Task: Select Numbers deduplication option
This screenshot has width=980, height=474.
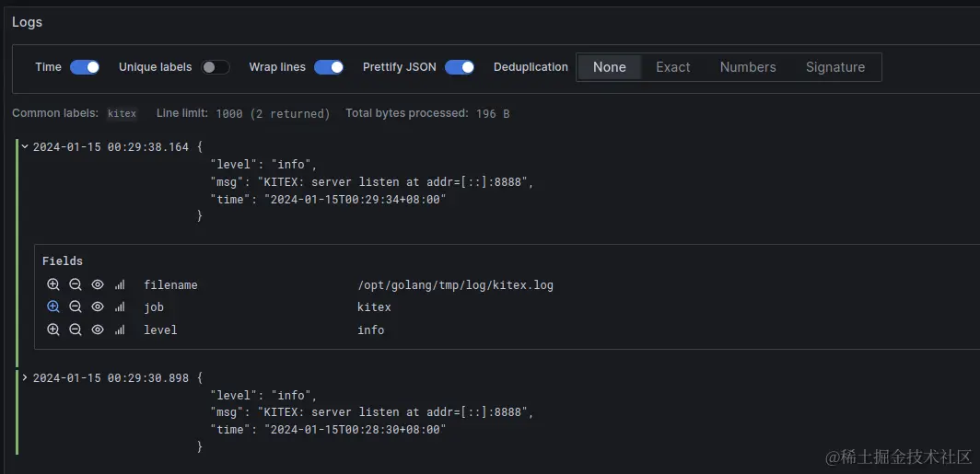Action: pos(748,67)
